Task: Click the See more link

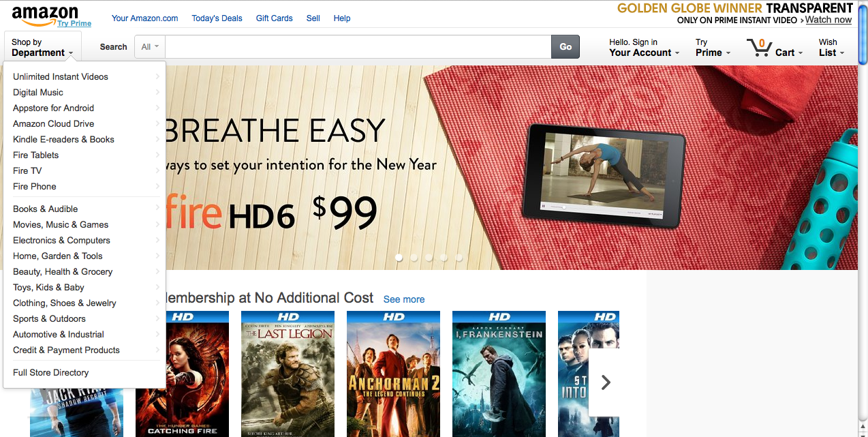Action: click(x=404, y=299)
